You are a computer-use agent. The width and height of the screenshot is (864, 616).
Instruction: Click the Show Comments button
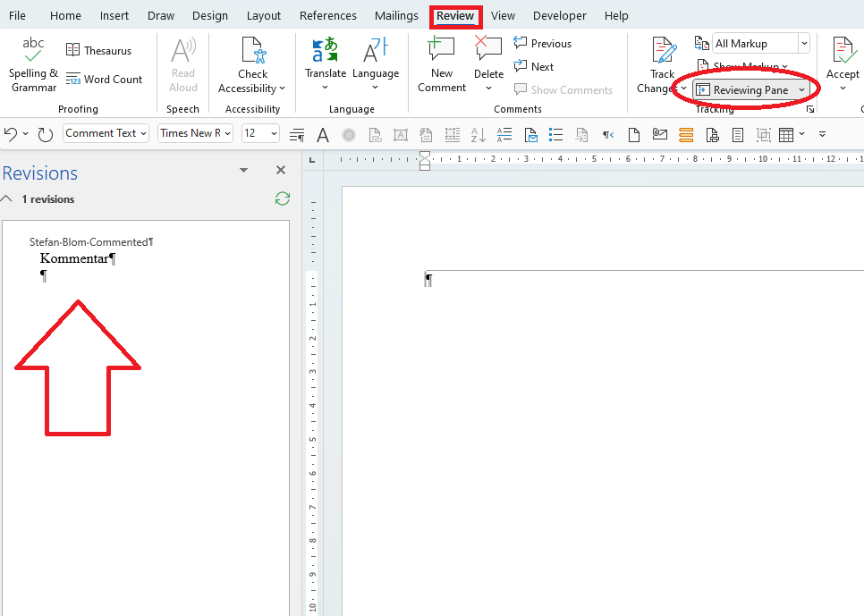(563, 89)
